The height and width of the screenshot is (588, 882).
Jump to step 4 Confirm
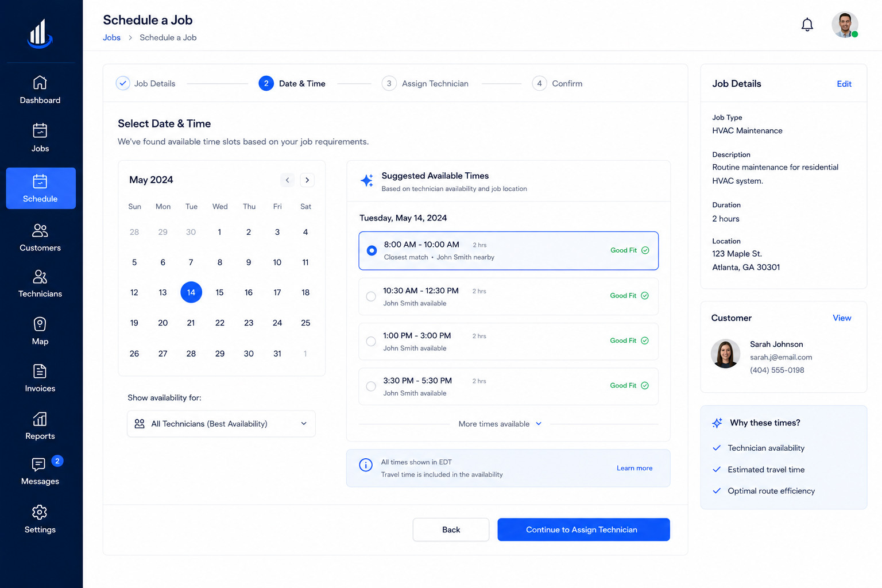pos(558,83)
